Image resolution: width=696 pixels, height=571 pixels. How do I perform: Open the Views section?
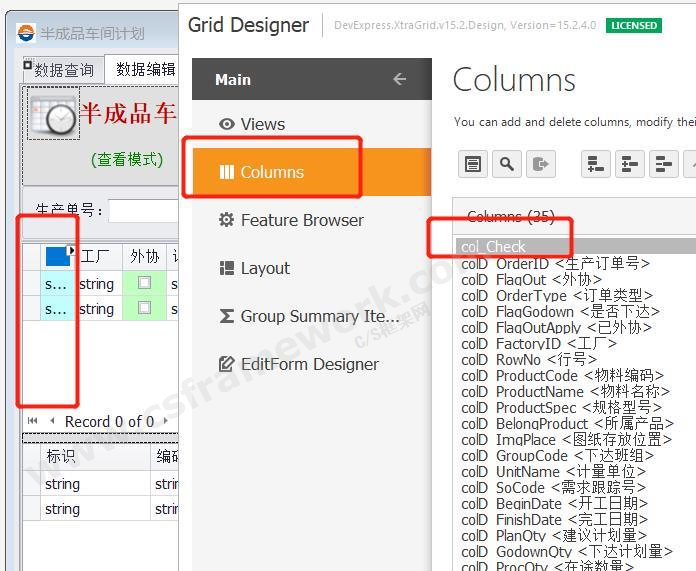pyautogui.click(x=263, y=124)
